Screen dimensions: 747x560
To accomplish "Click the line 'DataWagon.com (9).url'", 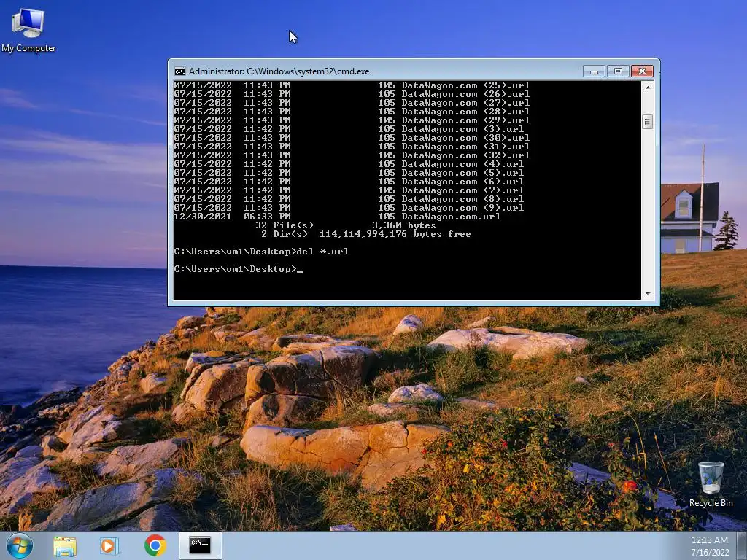I will click(x=349, y=208).
